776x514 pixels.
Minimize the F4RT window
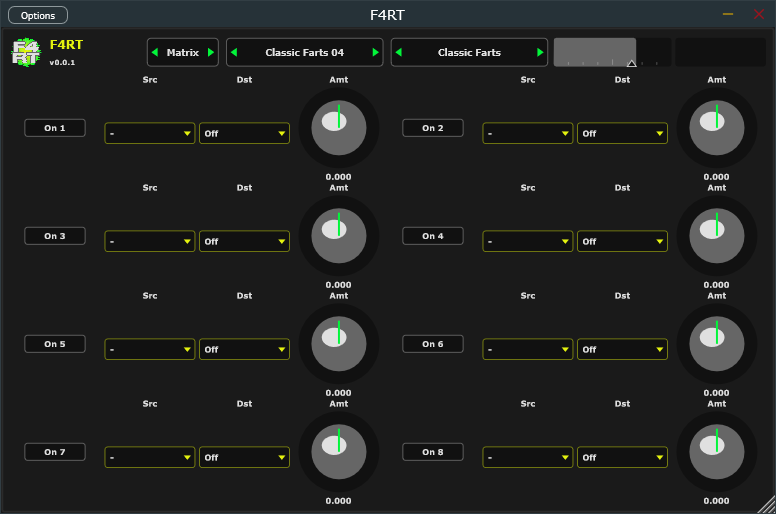point(728,14)
